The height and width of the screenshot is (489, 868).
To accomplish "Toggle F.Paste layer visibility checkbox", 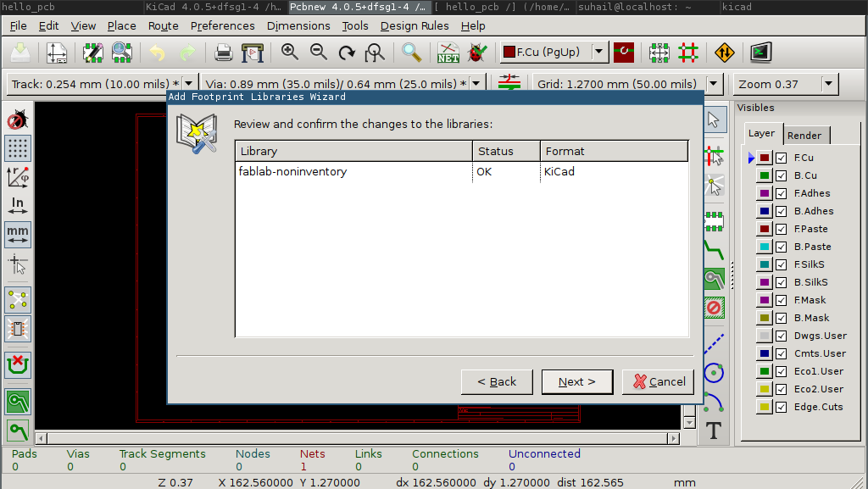I will tap(781, 229).
